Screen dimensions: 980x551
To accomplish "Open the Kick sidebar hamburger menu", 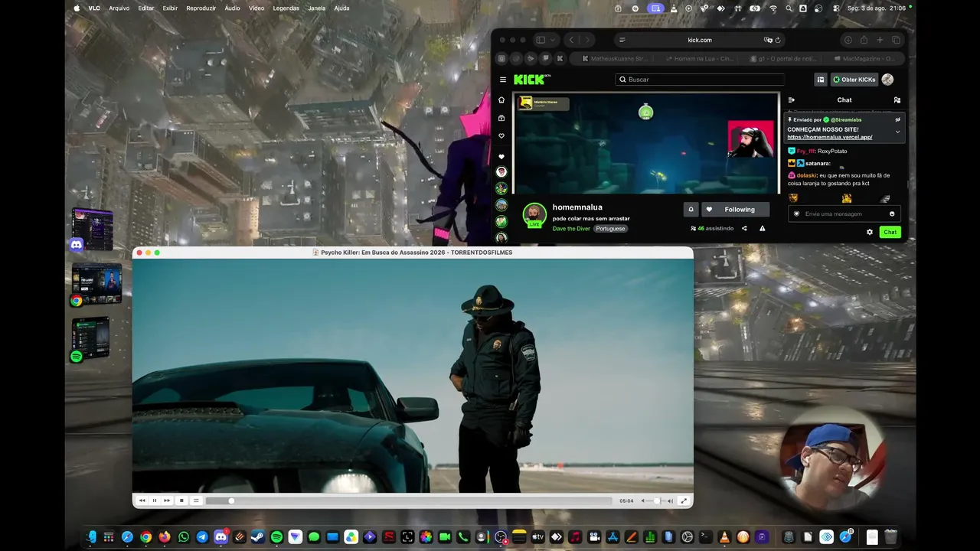I will tap(503, 80).
